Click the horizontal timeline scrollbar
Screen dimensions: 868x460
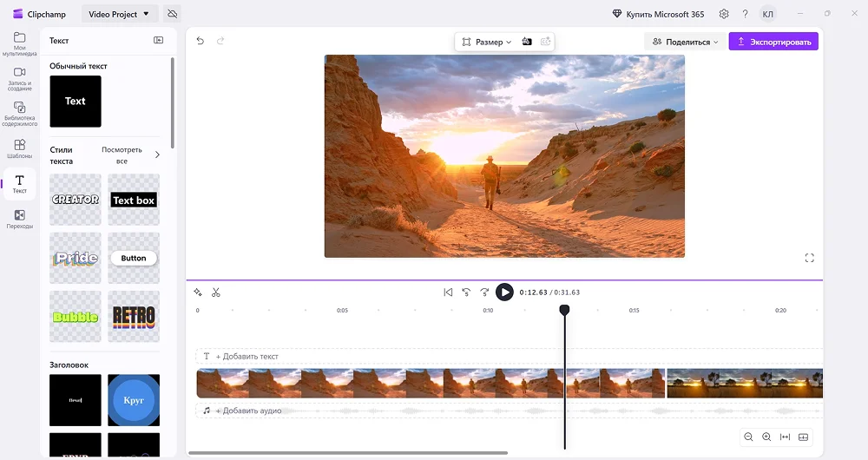(348, 453)
